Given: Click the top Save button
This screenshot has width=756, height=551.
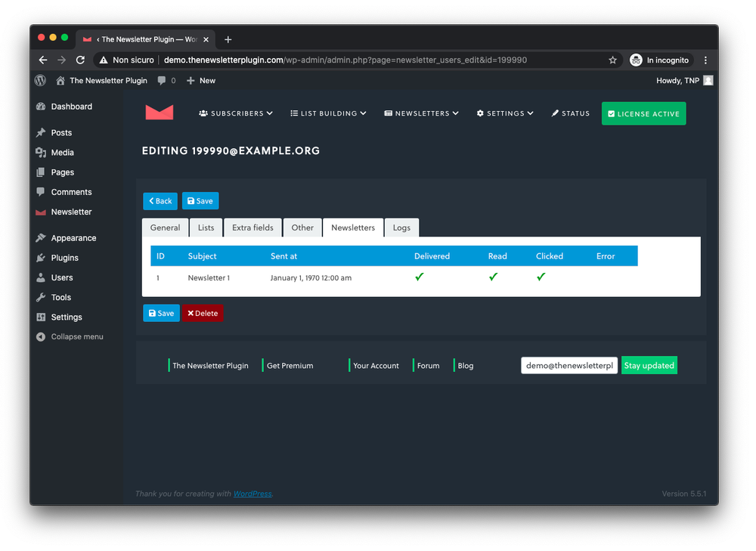Looking at the screenshot, I should (200, 201).
